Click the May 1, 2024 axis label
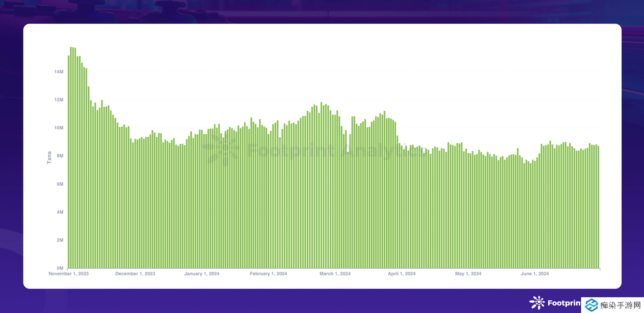 (468, 274)
